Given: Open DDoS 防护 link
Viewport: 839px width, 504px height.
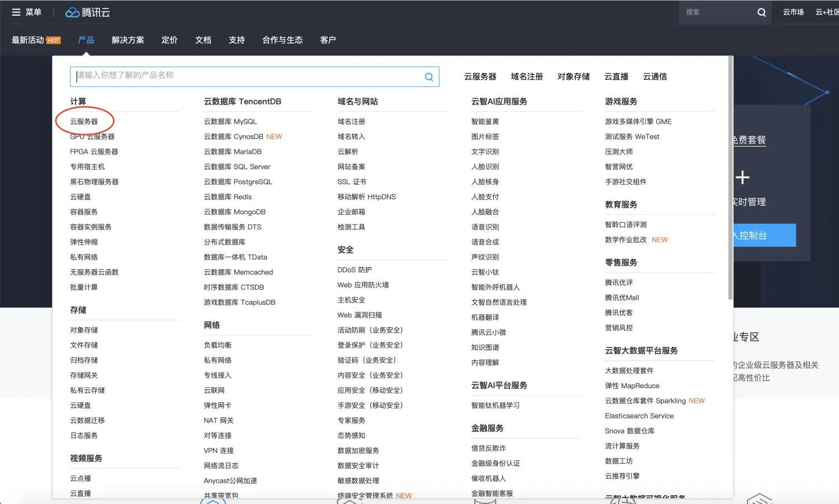Looking at the screenshot, I should [355, 270].
